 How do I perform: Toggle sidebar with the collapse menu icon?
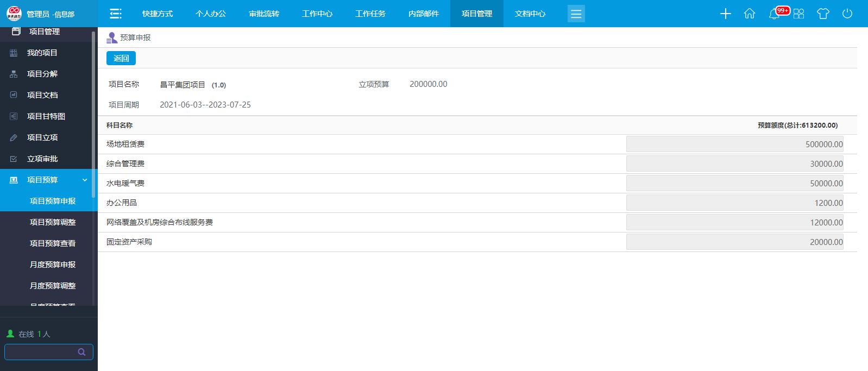[x=115, y=14]
